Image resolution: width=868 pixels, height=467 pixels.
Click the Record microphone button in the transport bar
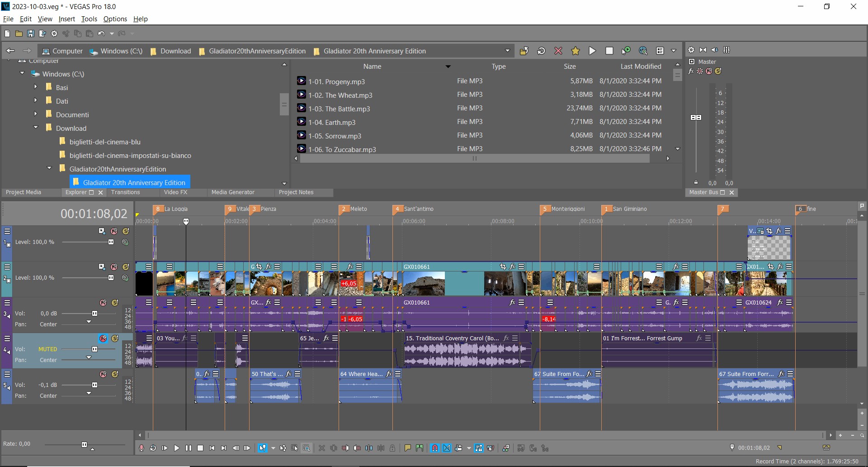tap(142, 448)
